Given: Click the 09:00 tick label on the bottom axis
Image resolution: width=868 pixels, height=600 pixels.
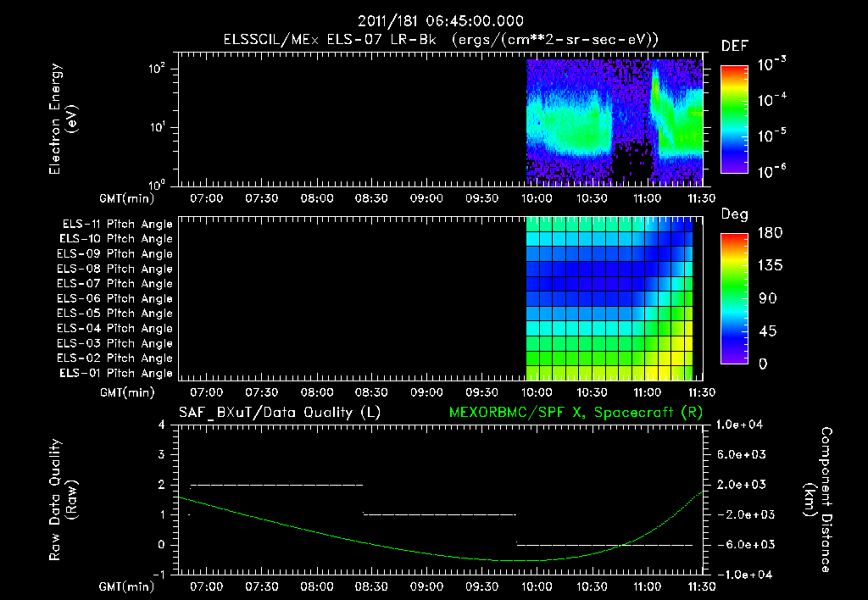Looking at the screenshot, I should [x=426, y=586].
